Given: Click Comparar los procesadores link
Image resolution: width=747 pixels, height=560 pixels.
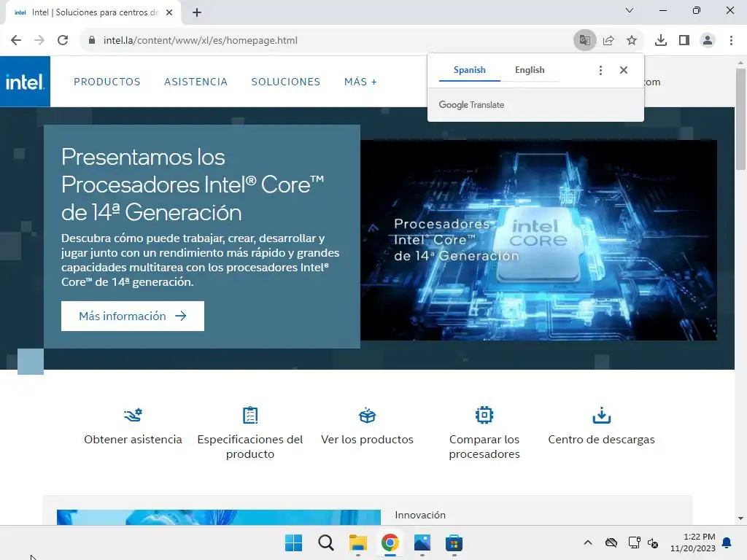Looking at the screenshot, I should pos(484,446).
